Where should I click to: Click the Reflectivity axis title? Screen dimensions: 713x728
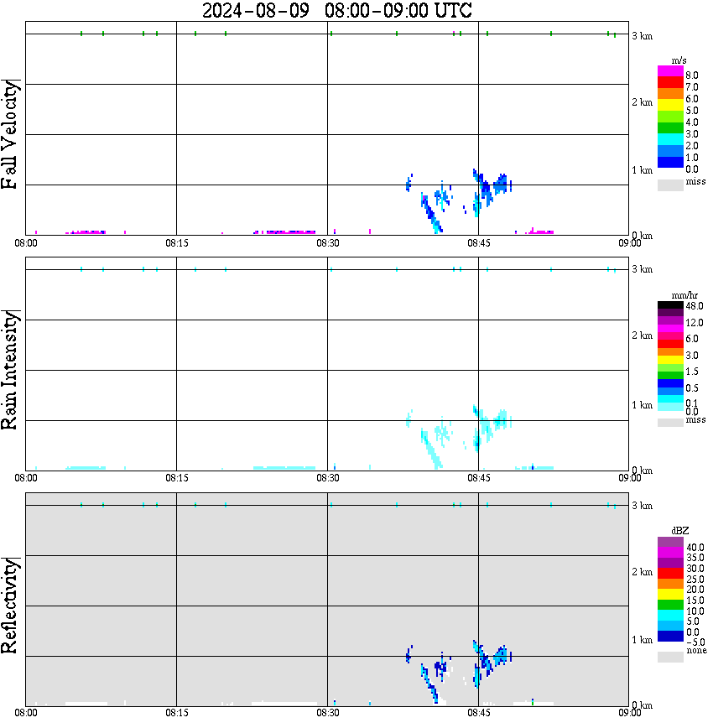9,606
